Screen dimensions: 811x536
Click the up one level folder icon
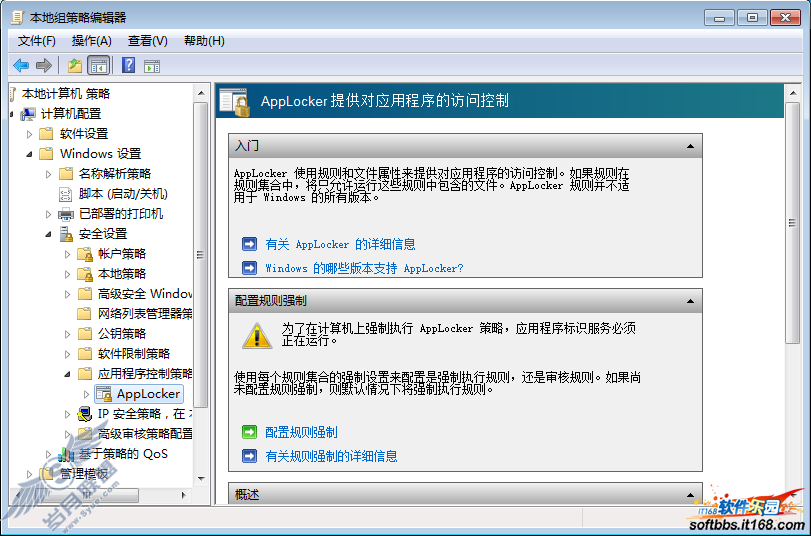tap(75, 66)
